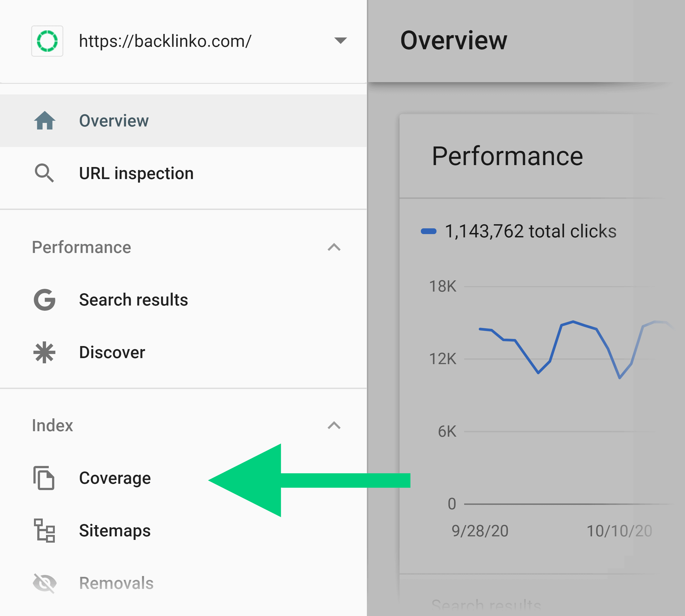The image size is (685, 616).
Task: Click the 9/28/20 date label
Action: coord(480,531)
